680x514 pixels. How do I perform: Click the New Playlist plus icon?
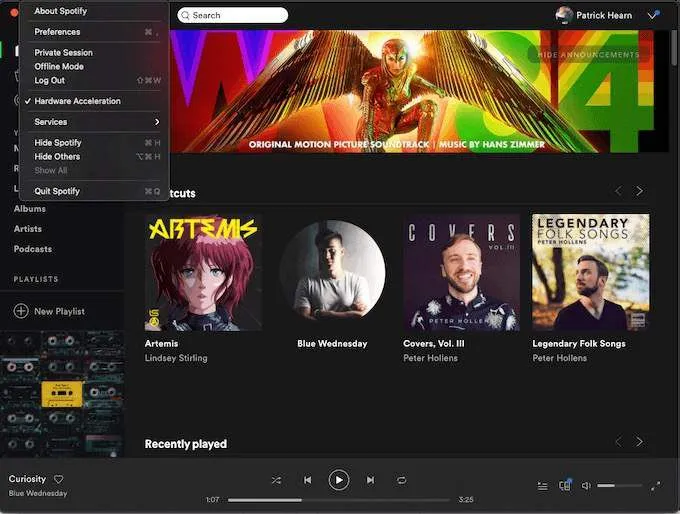(x=21, y=311)
